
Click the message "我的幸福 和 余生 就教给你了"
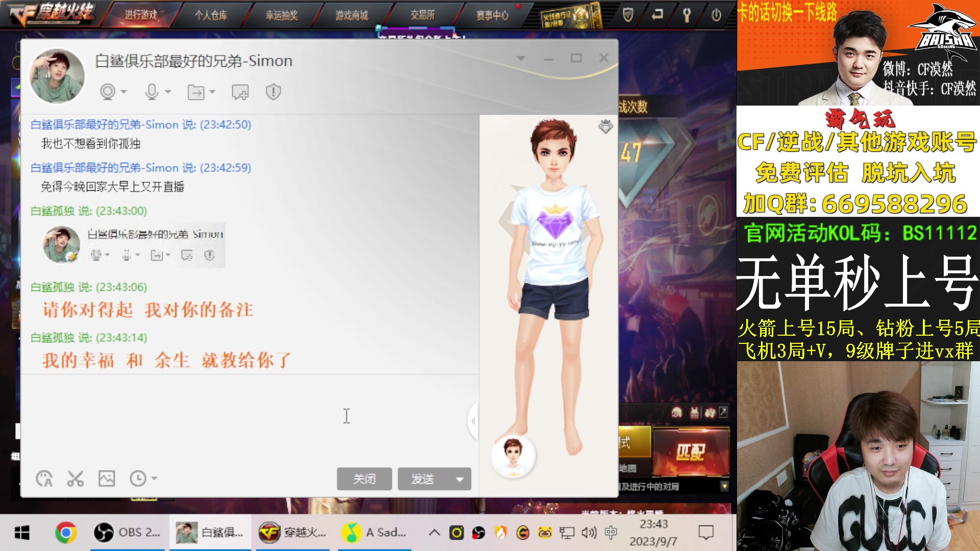pos(166,361)
